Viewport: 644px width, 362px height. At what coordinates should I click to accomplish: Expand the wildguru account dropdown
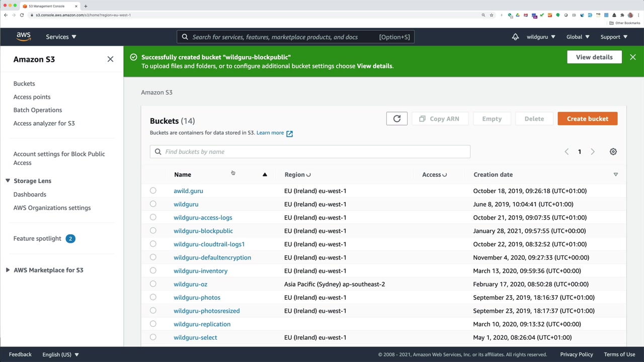tap(541, 37)
